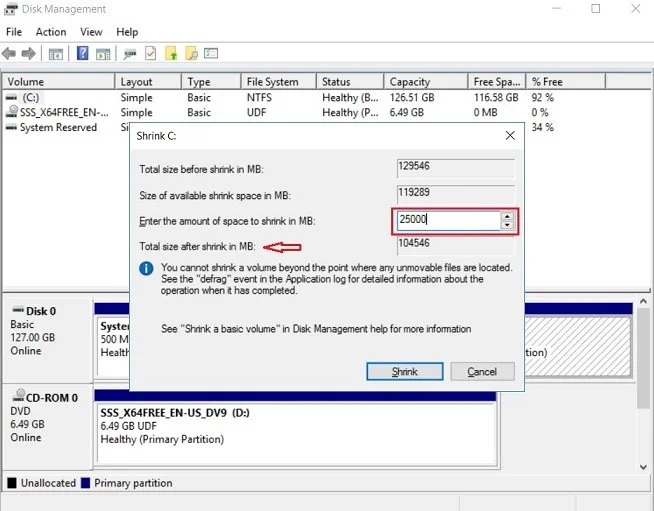Image resolution: width=654 pixels, height=511 pixels.
Task: Sort by the Capacity column header
Action: pyautogui.click(x=410, y=82)
